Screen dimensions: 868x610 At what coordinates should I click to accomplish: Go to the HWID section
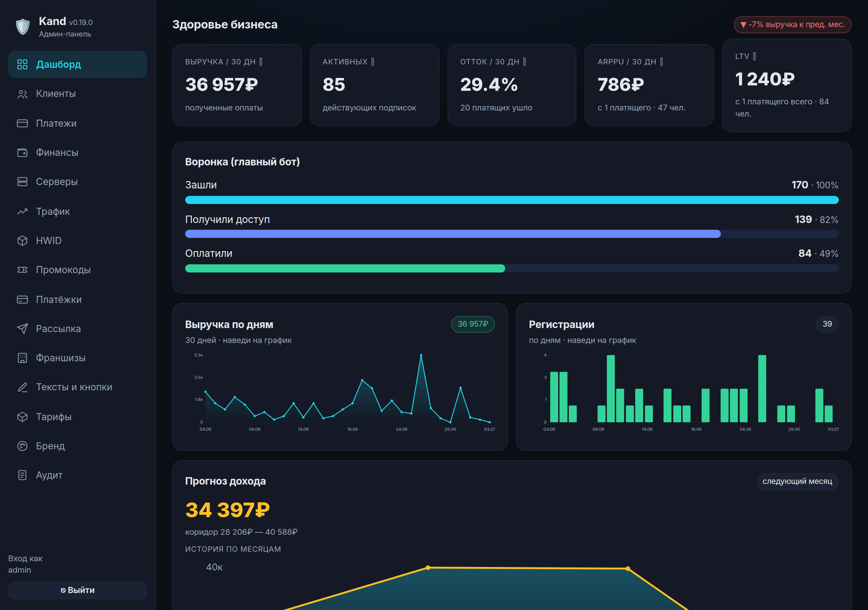point(78,241)
